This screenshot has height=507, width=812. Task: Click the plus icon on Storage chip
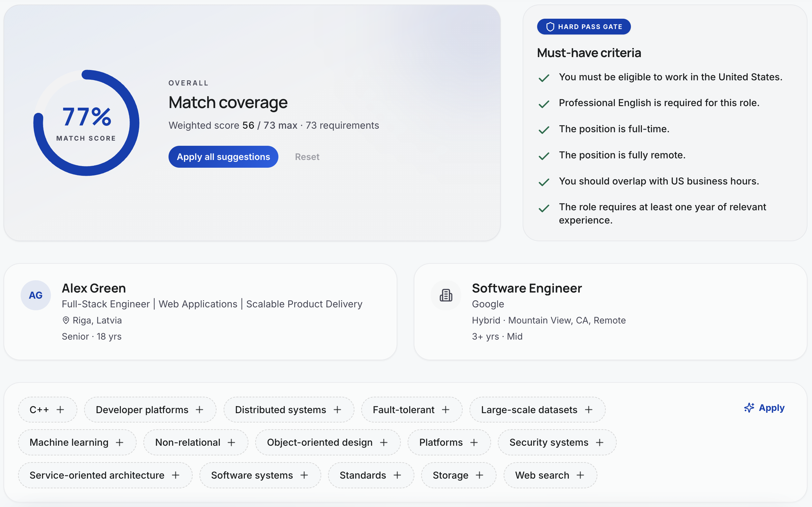coord(480,475)
